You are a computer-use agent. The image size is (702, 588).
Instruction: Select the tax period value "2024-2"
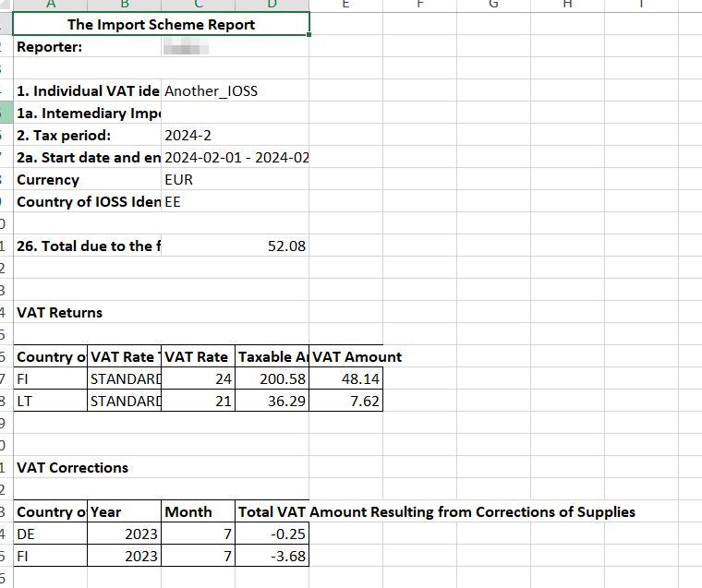pyautogui.click(x=188, y=136)
